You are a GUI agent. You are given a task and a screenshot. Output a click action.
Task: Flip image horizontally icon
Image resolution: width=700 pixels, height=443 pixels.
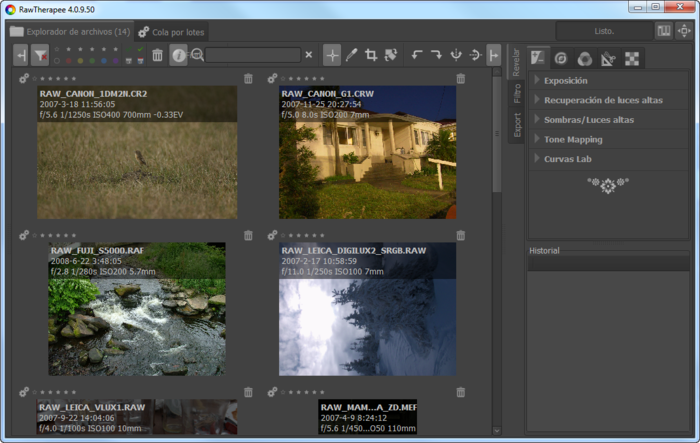(456, 55)
